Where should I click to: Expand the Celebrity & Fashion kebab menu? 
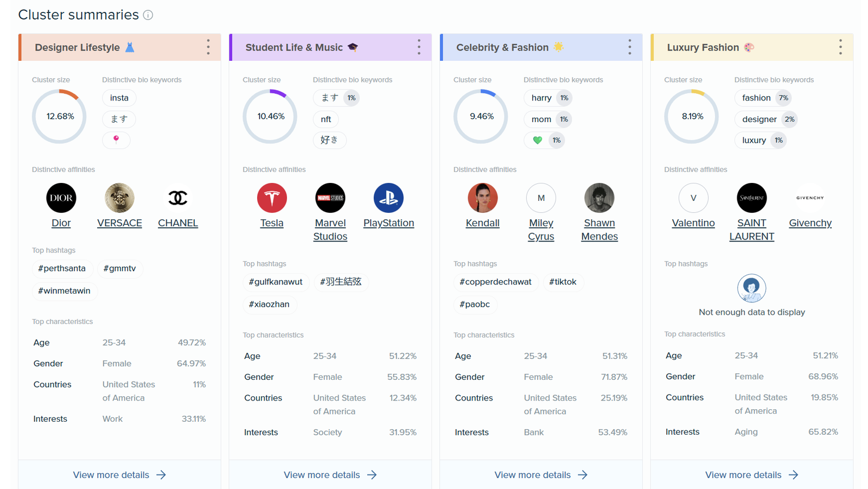(x=629, y=47)
